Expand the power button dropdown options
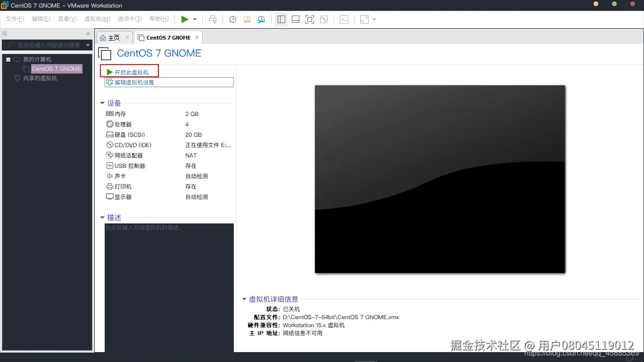 point(194,19)
